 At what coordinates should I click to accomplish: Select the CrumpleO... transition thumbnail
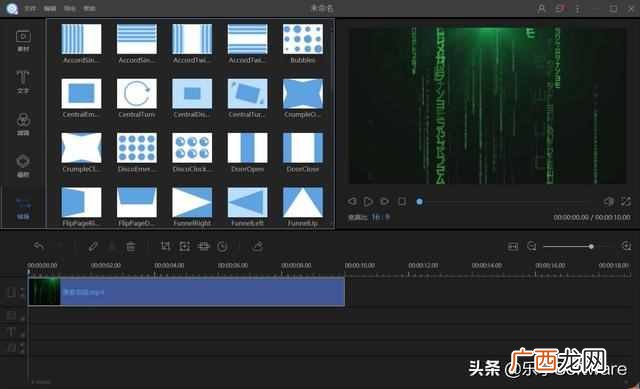(303, 93)
